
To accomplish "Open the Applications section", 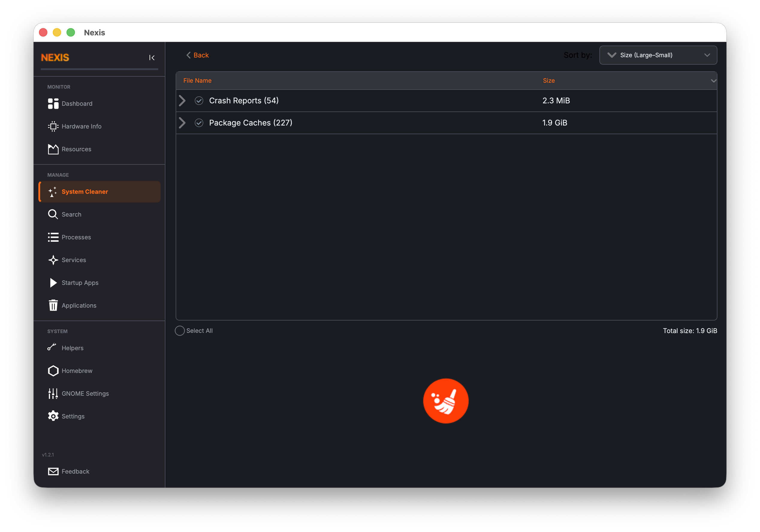I will pyautogui.click(x=79, y=305).
